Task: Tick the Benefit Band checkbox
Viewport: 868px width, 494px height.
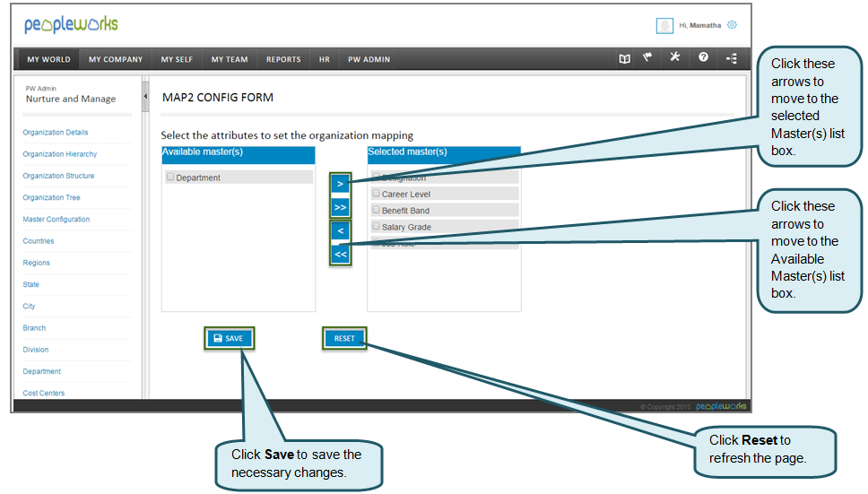Action: 377,211
